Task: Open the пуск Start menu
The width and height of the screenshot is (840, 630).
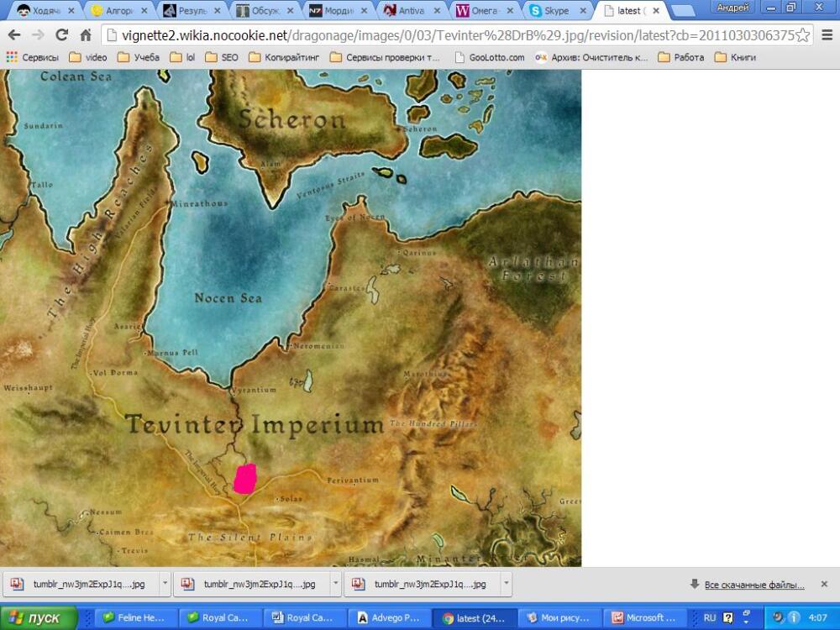Action: pyautogui.click(x=38, y=617)
